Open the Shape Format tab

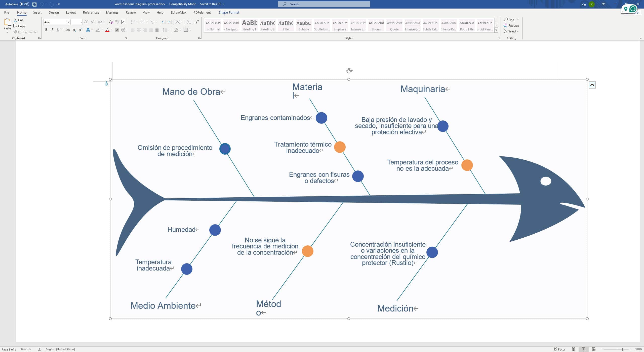[229, 12]
